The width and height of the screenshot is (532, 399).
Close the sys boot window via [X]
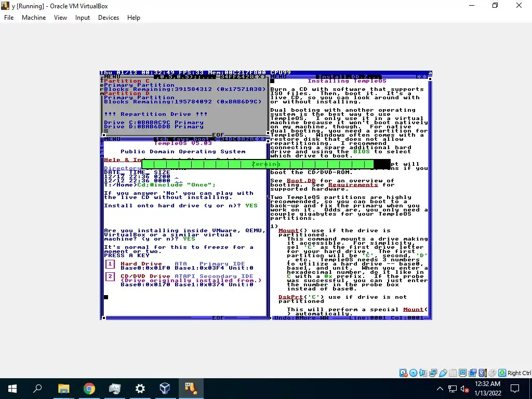[260, 139]
